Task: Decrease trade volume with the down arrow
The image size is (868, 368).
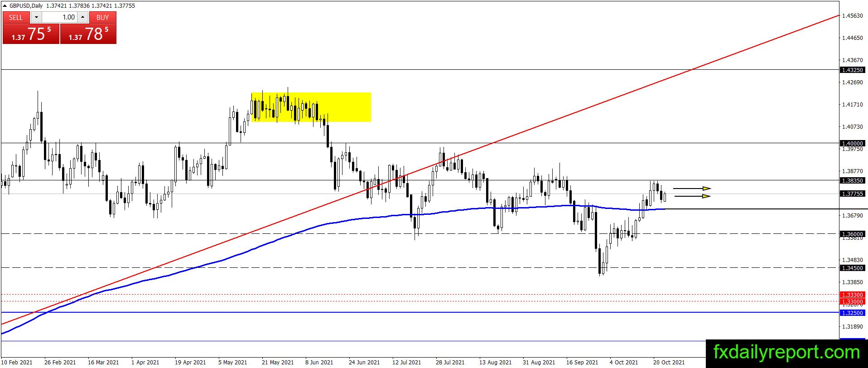Action: 36,17
